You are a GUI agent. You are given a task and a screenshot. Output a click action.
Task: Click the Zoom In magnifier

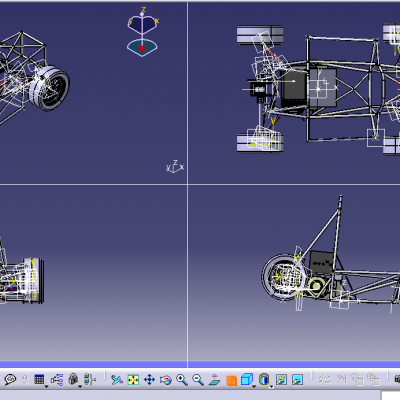pyautogui.click(x=182, y=380)
